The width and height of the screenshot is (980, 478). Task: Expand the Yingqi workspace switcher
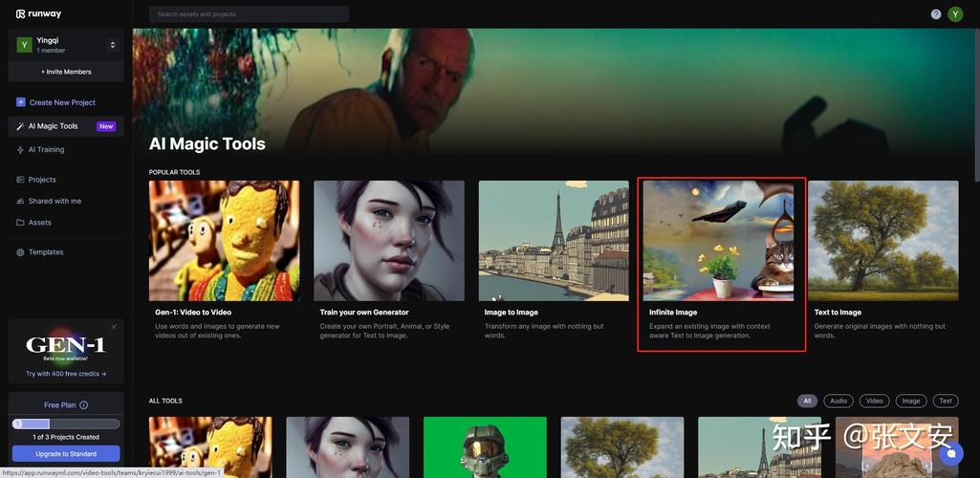point(112,45)
